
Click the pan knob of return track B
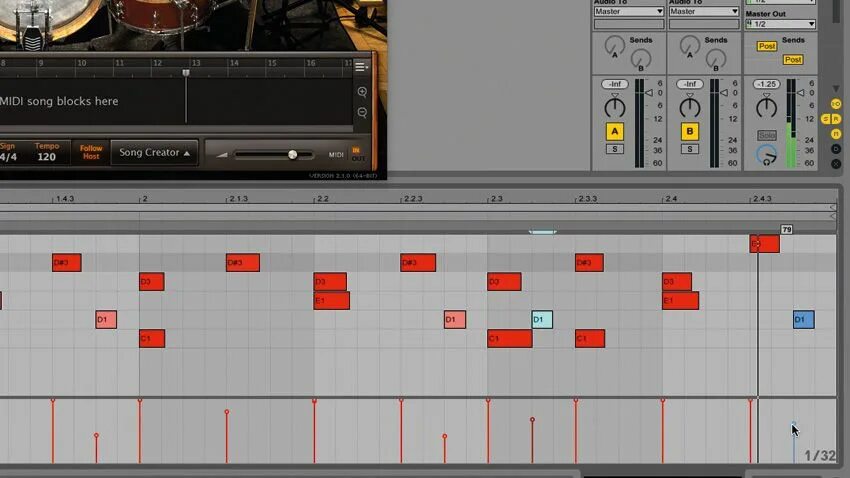coord(690,107)
